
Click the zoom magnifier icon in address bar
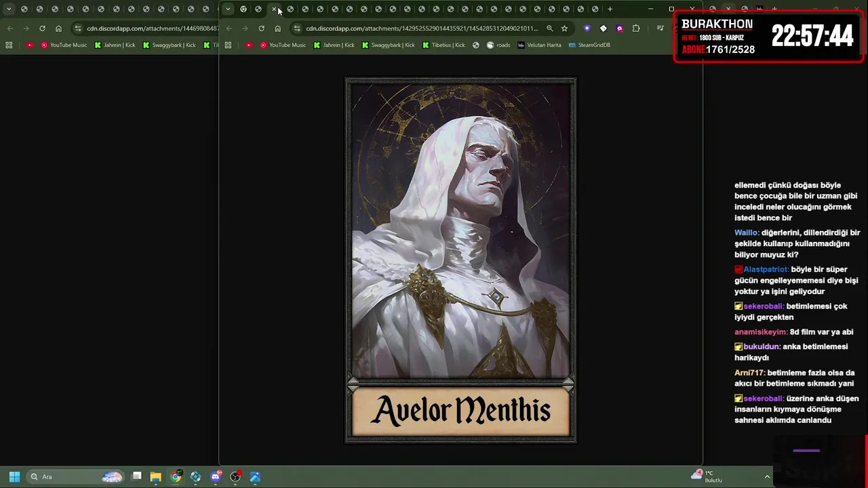[550, 28]
